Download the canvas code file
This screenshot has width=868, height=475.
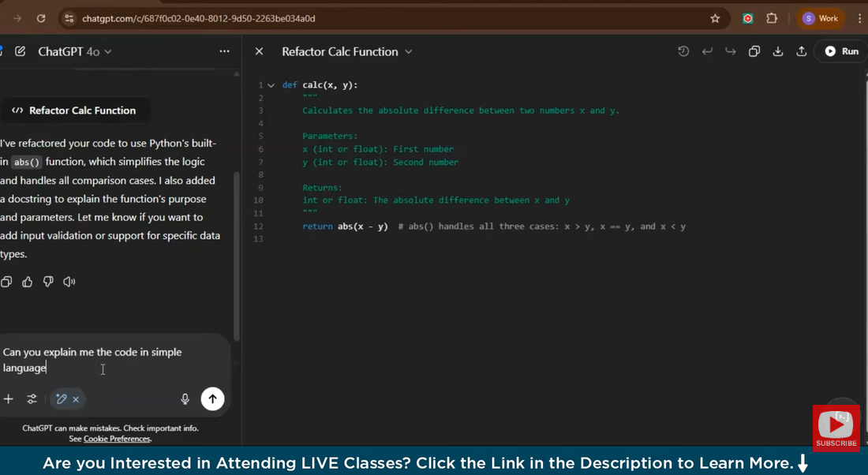tap(778, 51)
